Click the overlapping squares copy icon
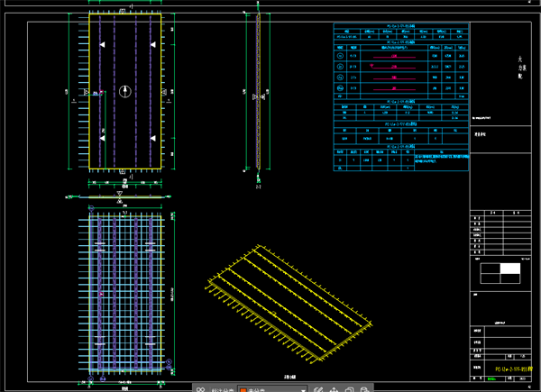The image size is (541, 392). [x=349, y=389]
